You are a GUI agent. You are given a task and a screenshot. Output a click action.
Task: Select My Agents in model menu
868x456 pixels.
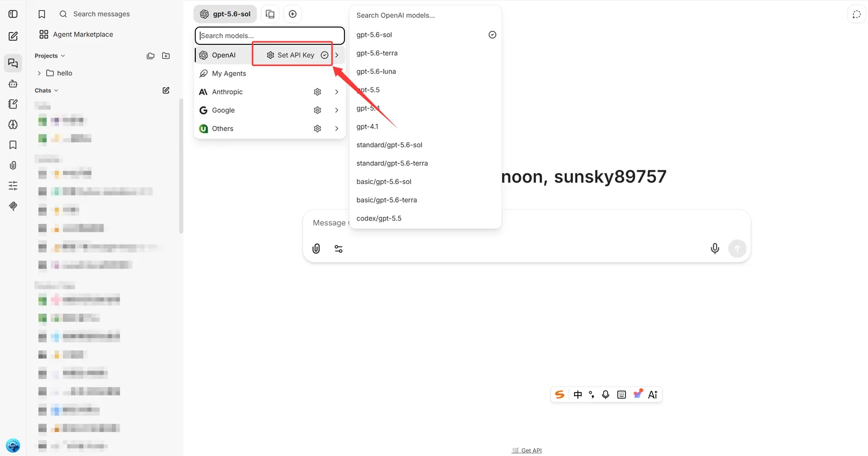(270, 73)
